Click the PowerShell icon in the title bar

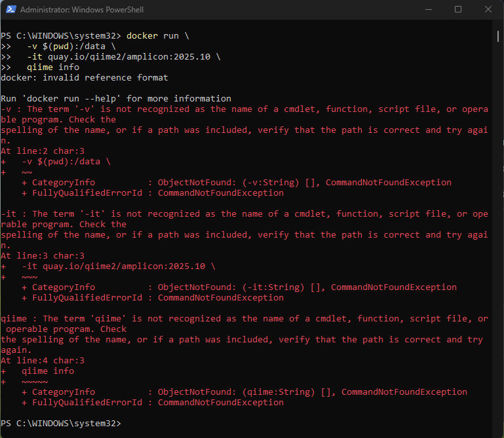pyautogui.click(x=10, y=10)
